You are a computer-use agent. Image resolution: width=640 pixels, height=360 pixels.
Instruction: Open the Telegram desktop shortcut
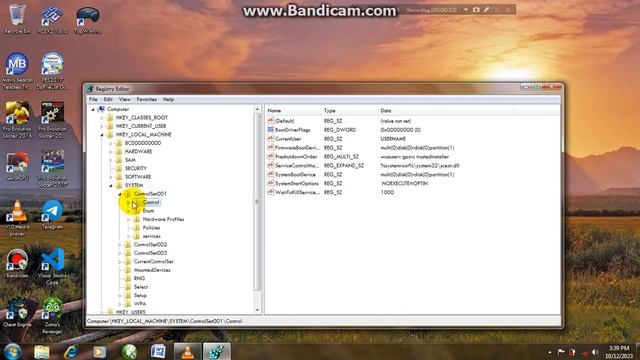[x=52, y=214]
